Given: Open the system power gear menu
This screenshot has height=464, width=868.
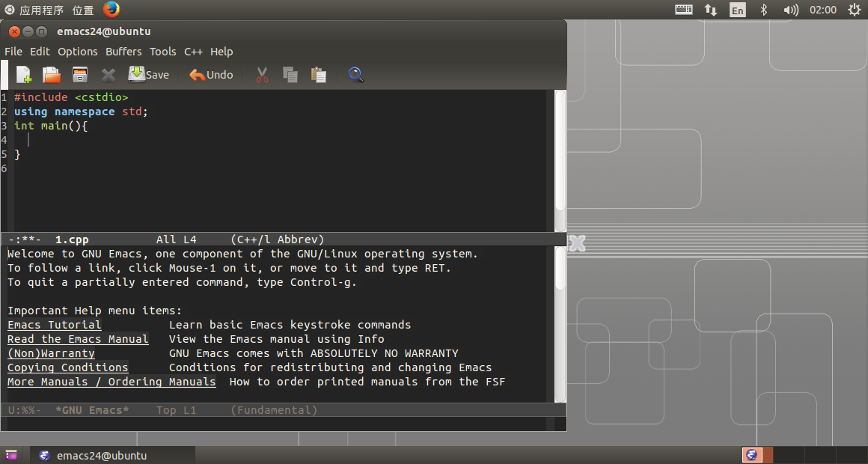Looking at the screenshot, I should click(855, 10).
